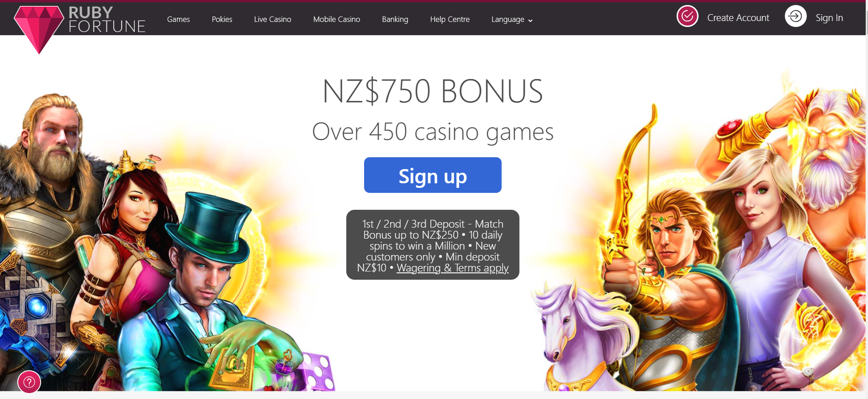Click the Ruby Fortune wordmark text
Image resolution: width=868 pixels, height=399 pixels.
pyautogui.click(x=107, y=20)
